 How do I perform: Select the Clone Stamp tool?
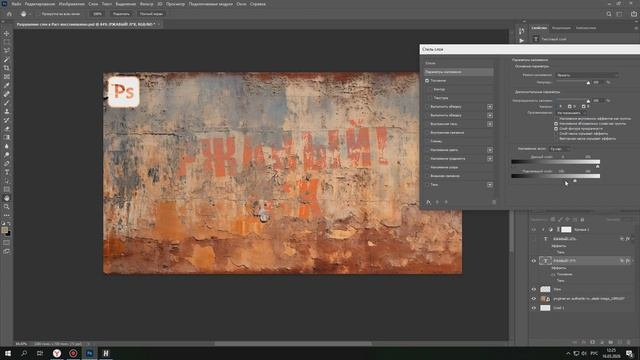[7, 111]
